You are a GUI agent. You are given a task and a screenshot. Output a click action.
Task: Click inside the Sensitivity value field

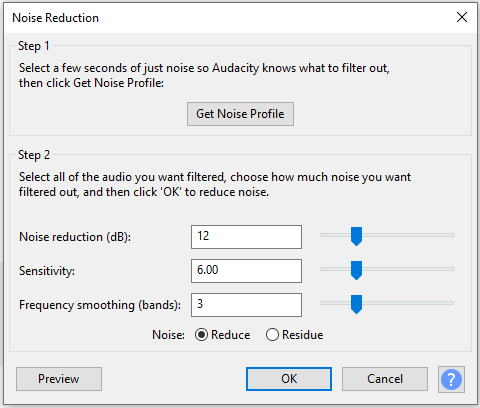[246, 271]
